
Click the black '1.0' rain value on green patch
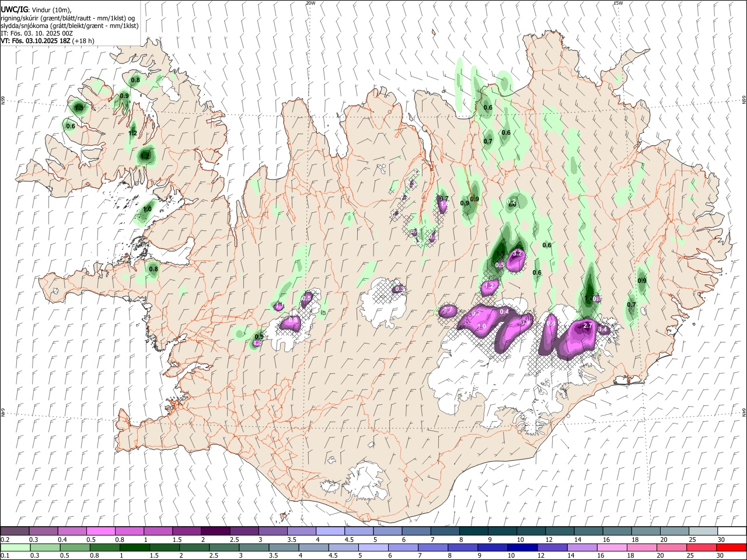[147, 209]
